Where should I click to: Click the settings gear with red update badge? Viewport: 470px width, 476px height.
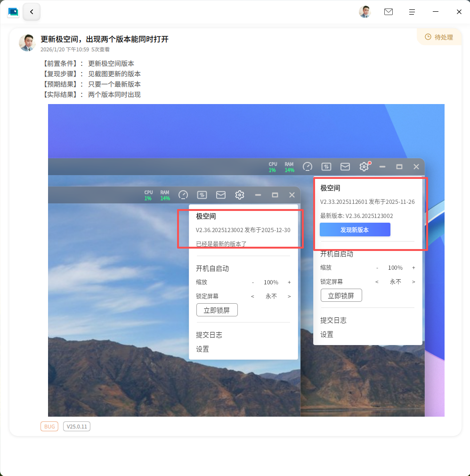click(364, 166)
